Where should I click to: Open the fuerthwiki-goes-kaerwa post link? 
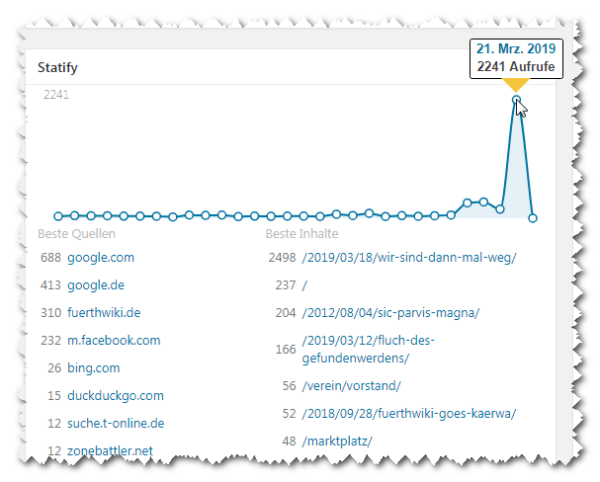(x=409, y=414)
